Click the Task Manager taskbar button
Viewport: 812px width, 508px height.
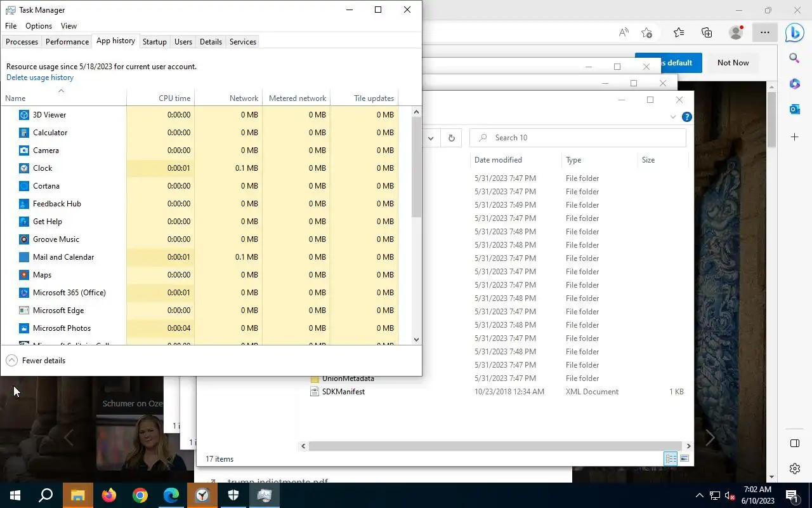coord(265,495)
